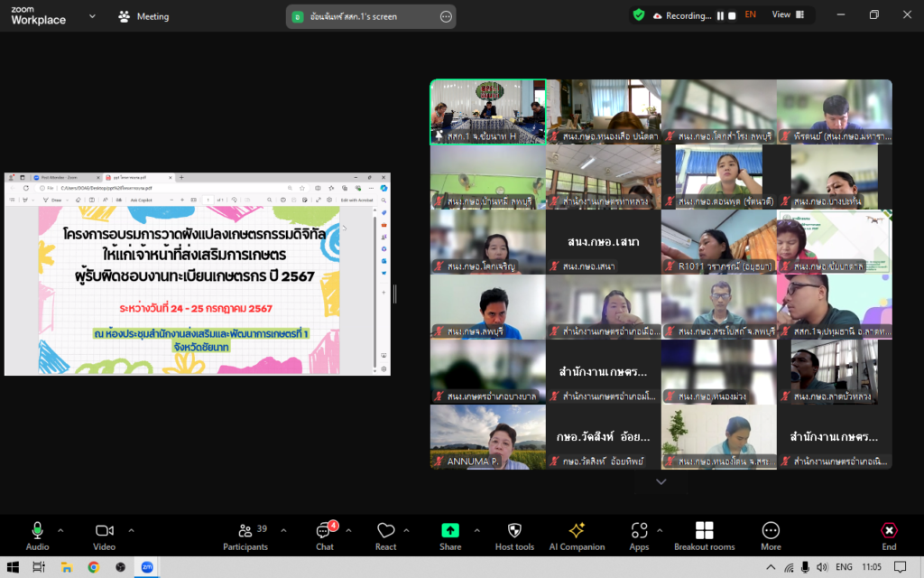Open the View layout menu
This screenshot has height=578, width=924.
(x=786, y=15)
